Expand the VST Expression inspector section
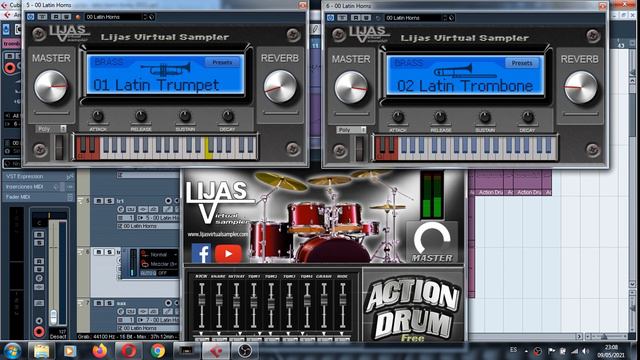Screen dimensions: 640x360 click(38, 176)
